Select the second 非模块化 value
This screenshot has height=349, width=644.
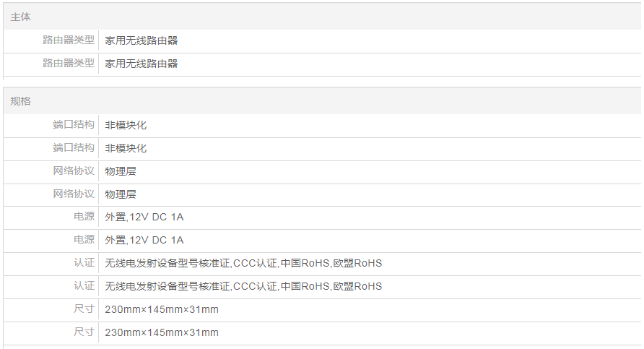tap(126, 148)
